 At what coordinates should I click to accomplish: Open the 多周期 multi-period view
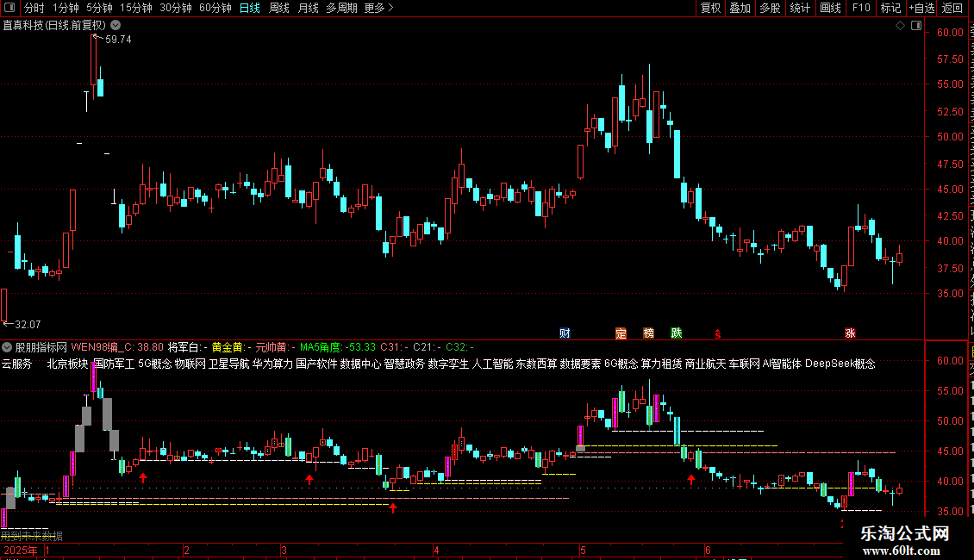tap(341, 8)
